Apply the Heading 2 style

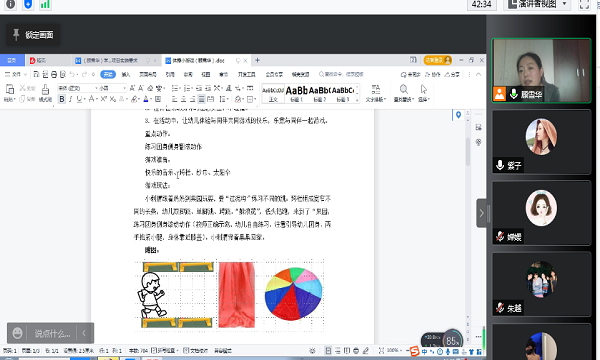320,93
